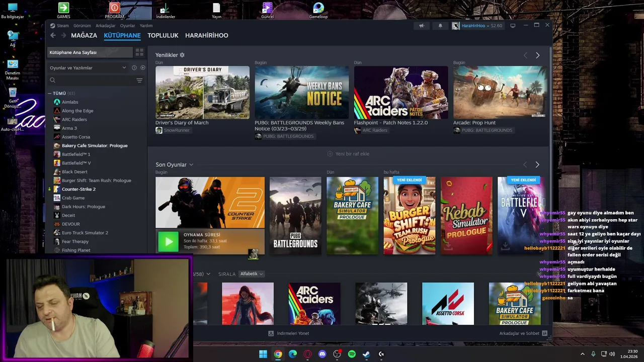This screenshot has width=644, height=362.
Task: Open Yenilikler settings gear
Action: pos(182,55)
